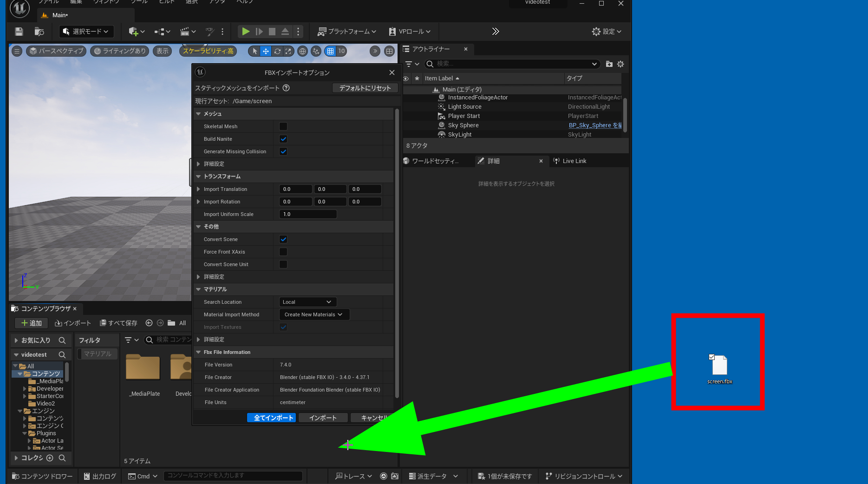Viewport: 868px width, 484px height.
Task: Uncheck the Build Nanite checkbox
Action: pyautogui.click(x=283, y=139)
